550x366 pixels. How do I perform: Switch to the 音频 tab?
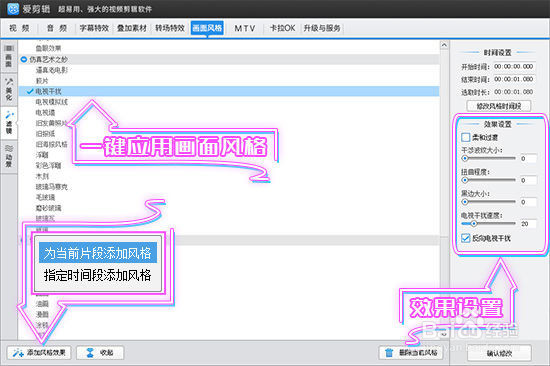coord(57,28)
